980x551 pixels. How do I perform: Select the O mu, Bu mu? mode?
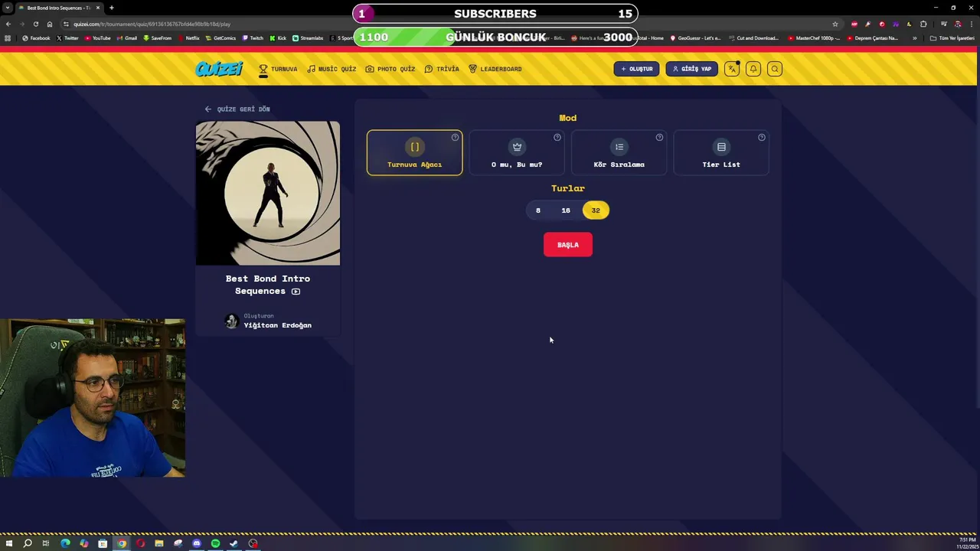[517, 153]
